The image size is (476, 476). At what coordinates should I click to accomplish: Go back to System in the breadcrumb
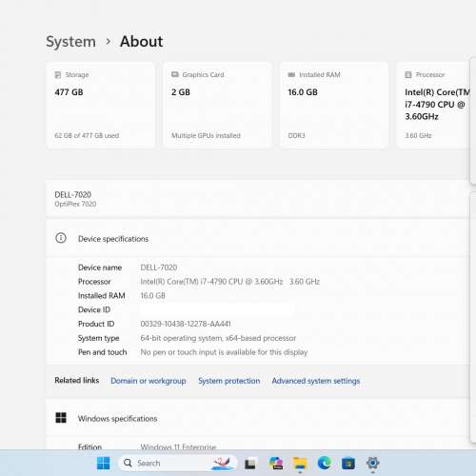coord(70,42)
